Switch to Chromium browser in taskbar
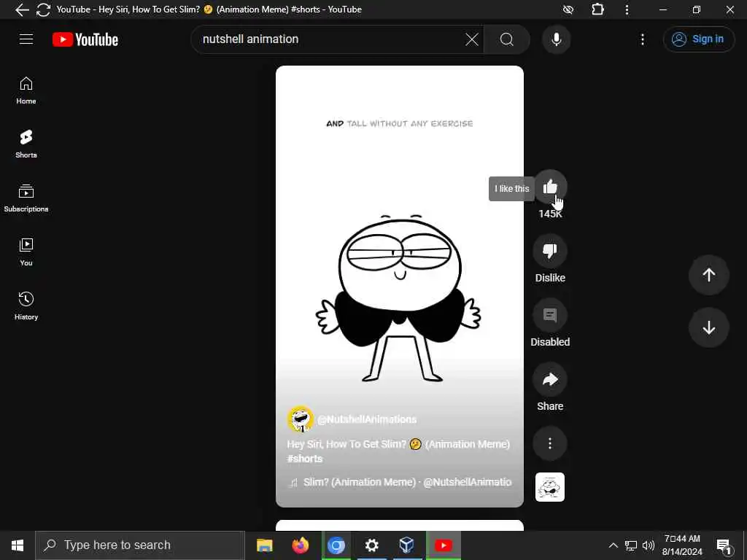Image resolution: width=747 pixels, height=560 pixels. (336, 545)
